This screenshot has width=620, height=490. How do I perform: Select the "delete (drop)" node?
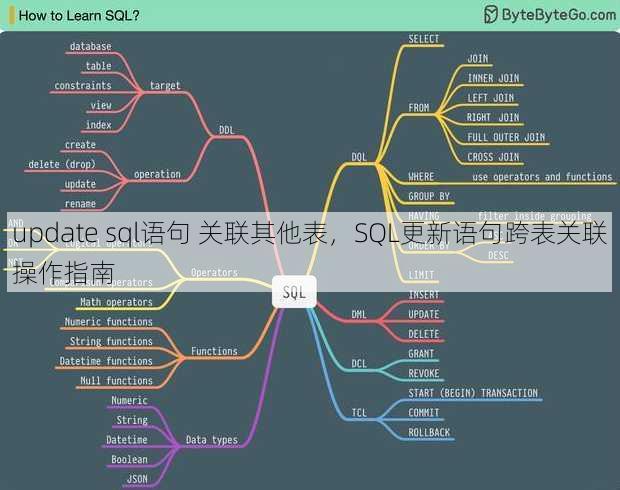click(62, 165)
